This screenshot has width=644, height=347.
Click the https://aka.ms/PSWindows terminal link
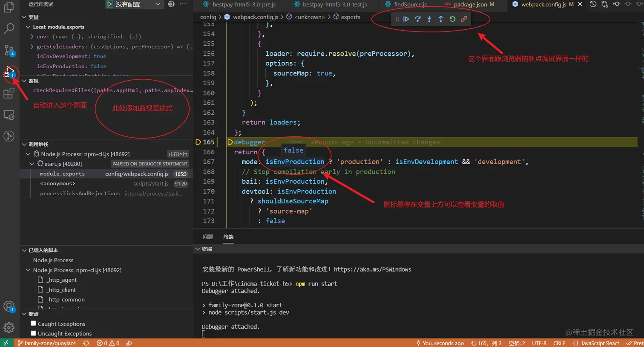(372, 269)
